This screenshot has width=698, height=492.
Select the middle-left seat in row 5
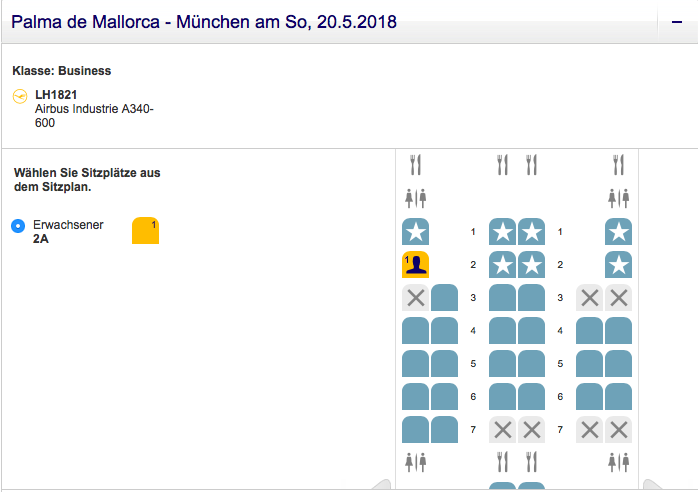pos(502,364)
